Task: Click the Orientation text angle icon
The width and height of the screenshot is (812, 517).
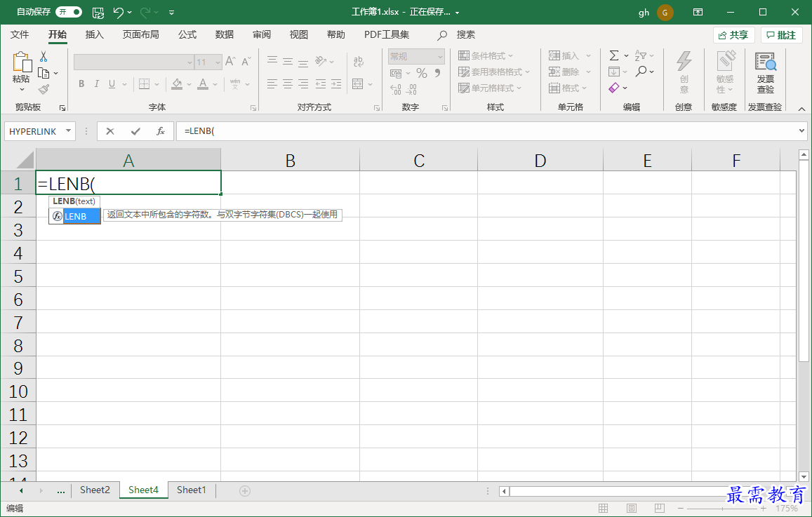Action: click(x=321, y=61)
